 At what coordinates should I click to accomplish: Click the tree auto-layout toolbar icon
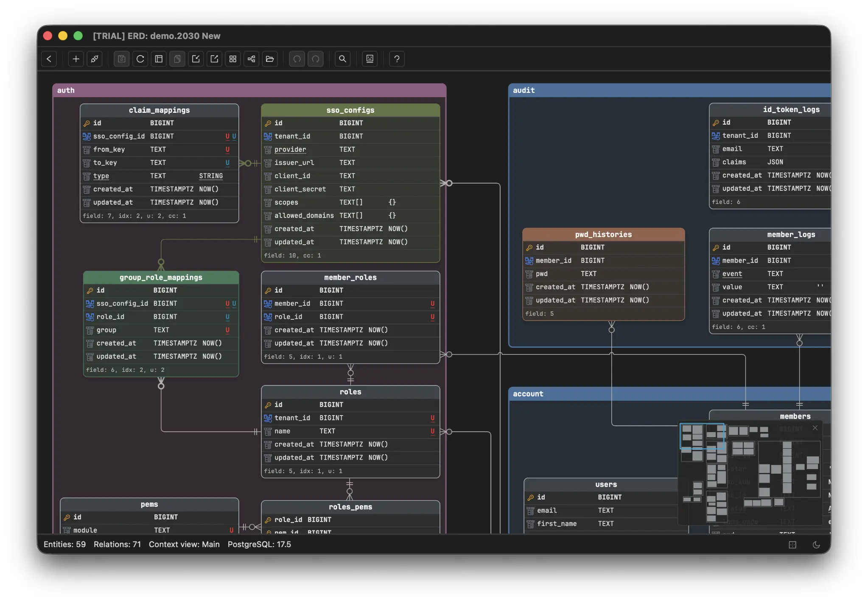point(252,59)
